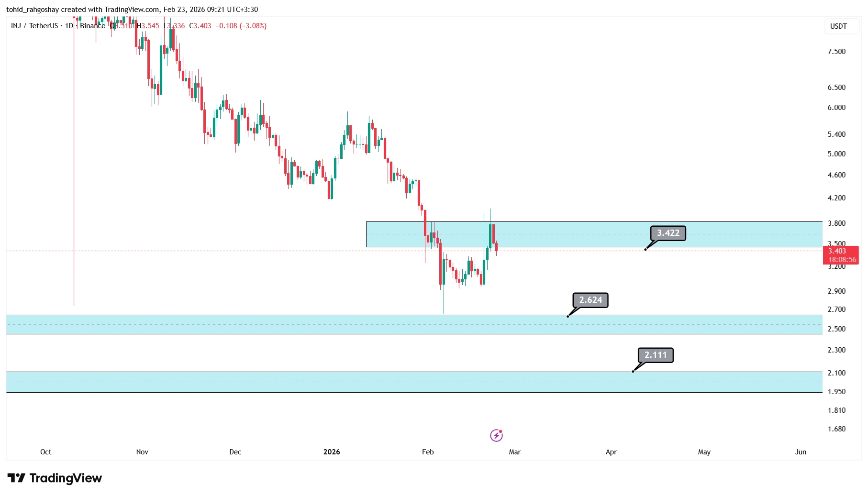Click the purple lightning event icon
The image size is (868, 496).
click(496, 435)
